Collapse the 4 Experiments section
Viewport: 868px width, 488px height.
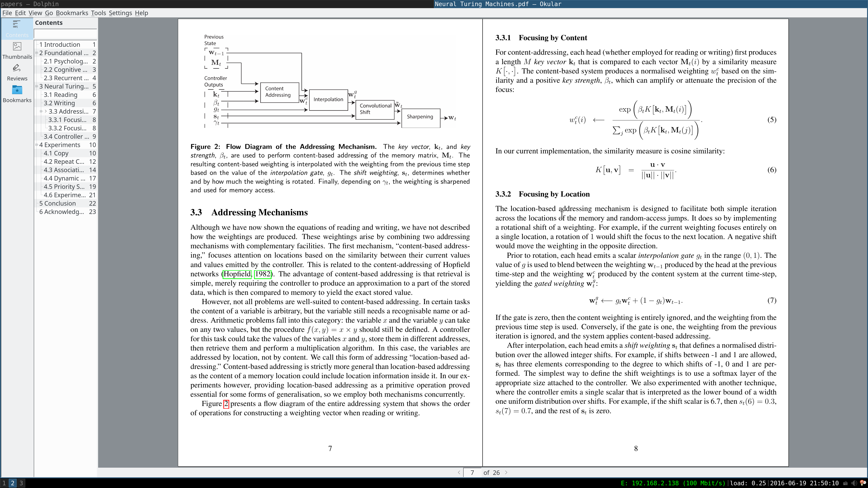37,145
